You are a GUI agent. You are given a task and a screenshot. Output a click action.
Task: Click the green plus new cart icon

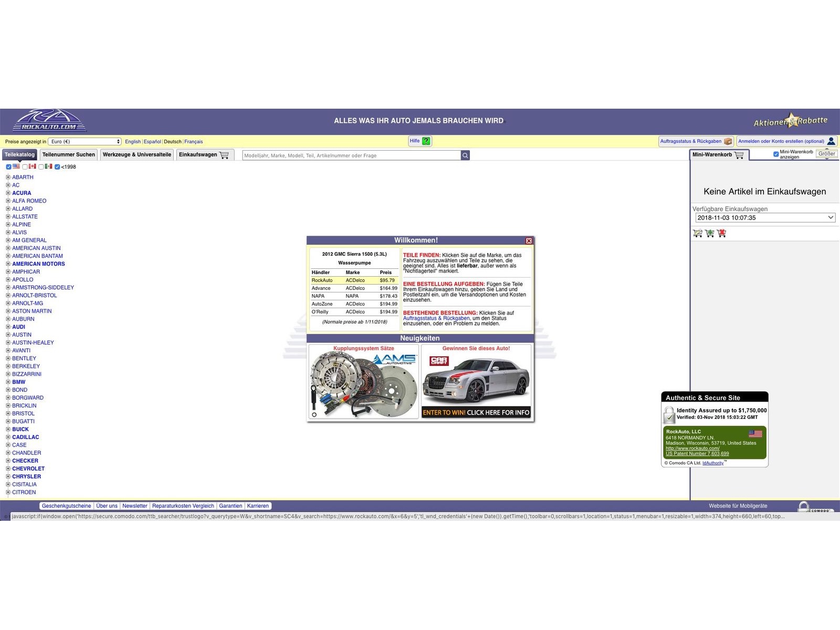pyautogui.click(x=710, y=233)
